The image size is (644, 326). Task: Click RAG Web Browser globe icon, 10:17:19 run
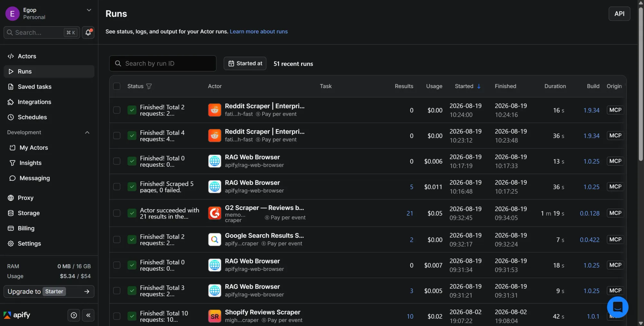pos(214,161)
